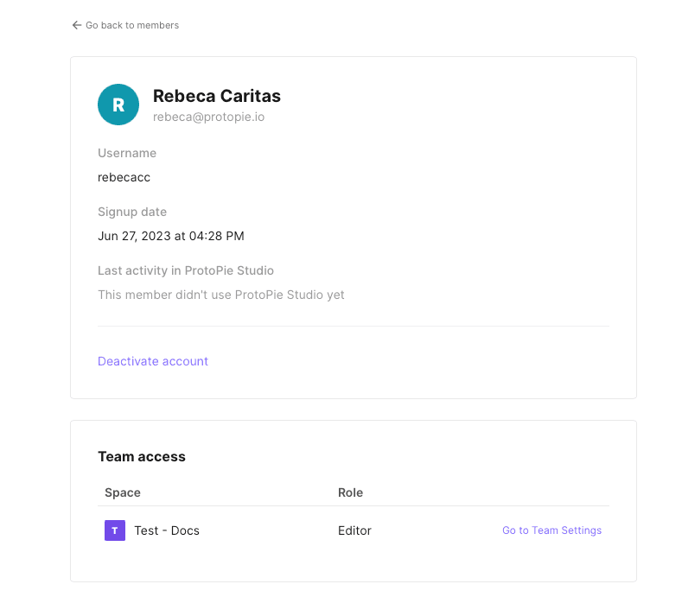Click the member didn't use Studio message
Screen dimensions: 682x616
coord(221,295)
